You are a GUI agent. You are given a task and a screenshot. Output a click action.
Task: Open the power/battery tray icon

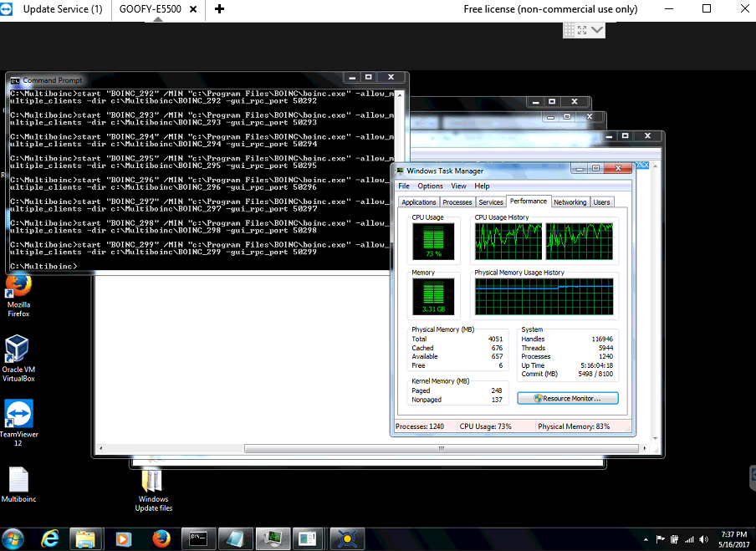675,539
